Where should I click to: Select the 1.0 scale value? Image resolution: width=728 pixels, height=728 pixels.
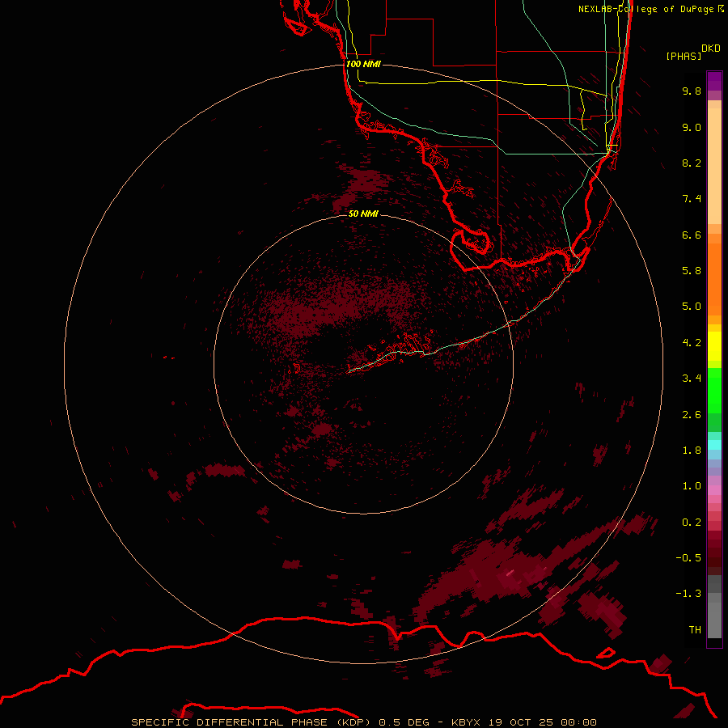(x=692, y=486)
